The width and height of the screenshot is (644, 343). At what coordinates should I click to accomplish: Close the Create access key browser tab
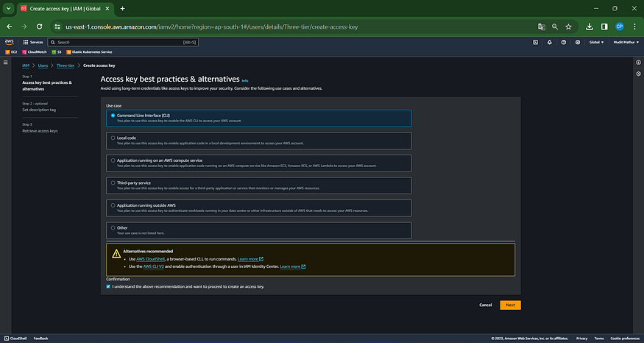coord(107,9)
